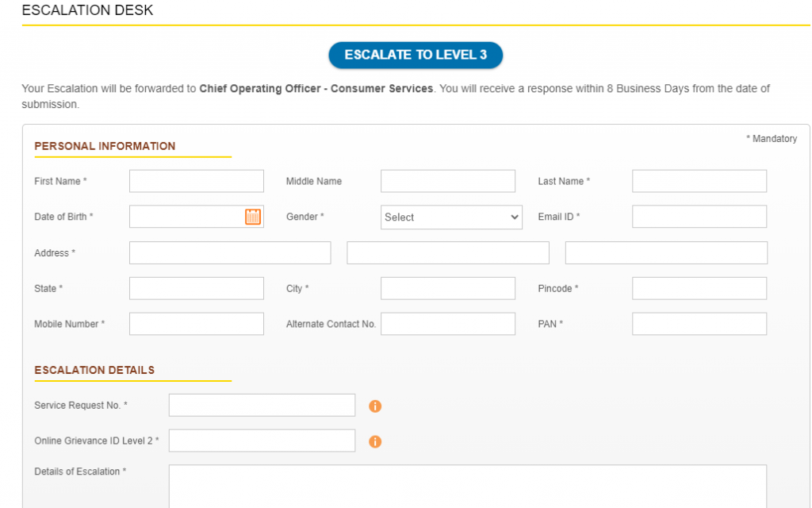Focus the Middle Name field
The width and height of the screenshot is (812, 508).
coord(448,181)
